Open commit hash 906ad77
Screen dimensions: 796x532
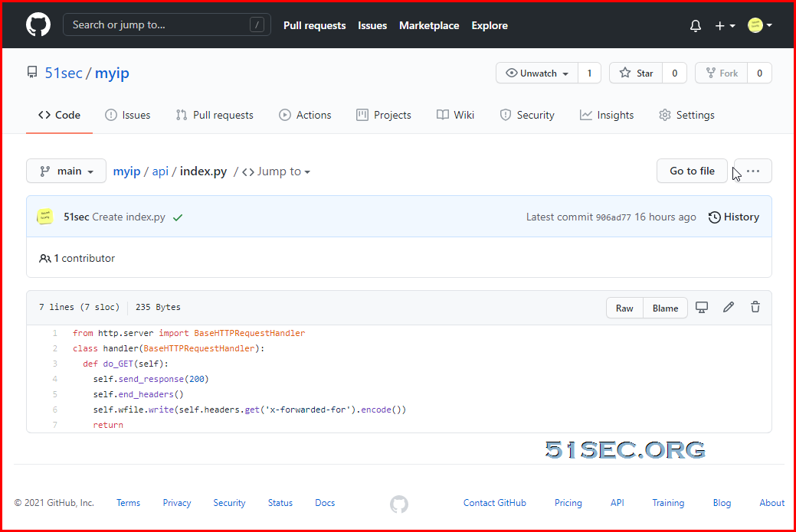(613, 217)
